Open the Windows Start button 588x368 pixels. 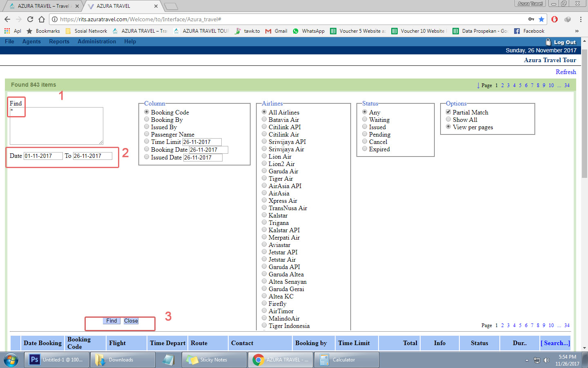[x=11, y=360]
